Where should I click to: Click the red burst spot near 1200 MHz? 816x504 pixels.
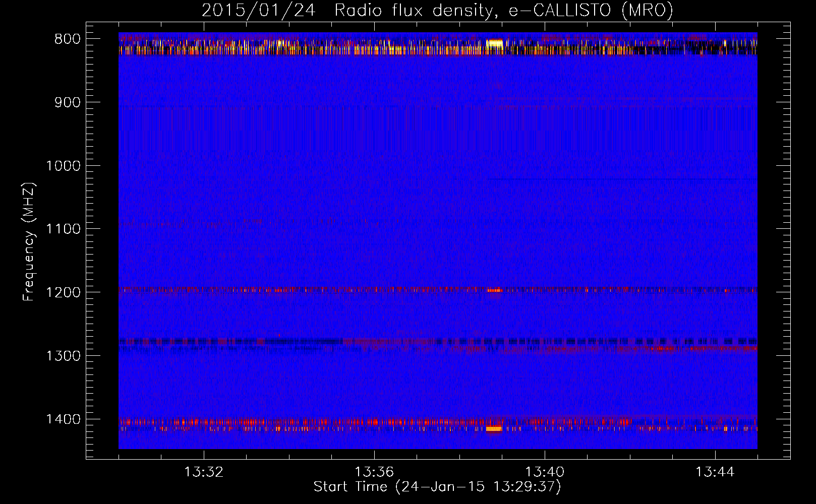tap(495, 290)
